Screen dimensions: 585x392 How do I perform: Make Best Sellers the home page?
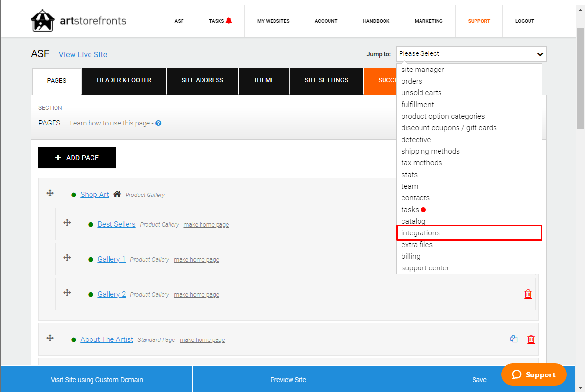pos(206,225)
